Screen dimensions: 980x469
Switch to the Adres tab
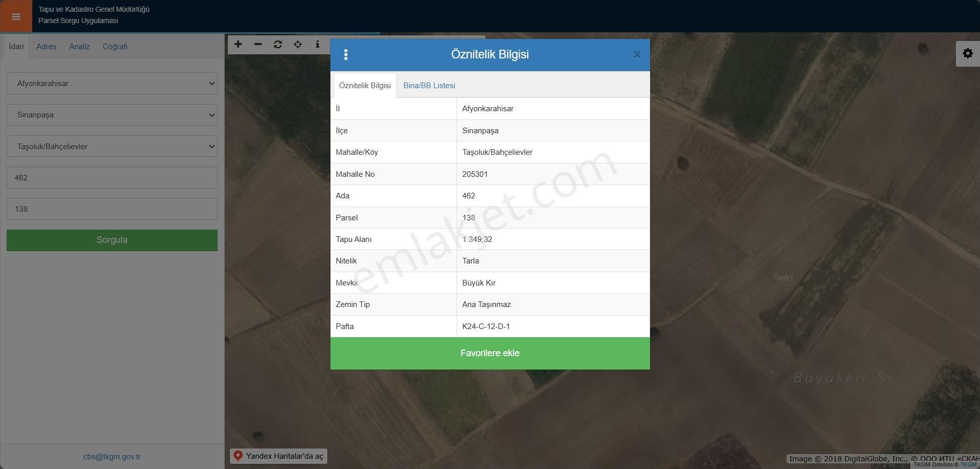46,47
